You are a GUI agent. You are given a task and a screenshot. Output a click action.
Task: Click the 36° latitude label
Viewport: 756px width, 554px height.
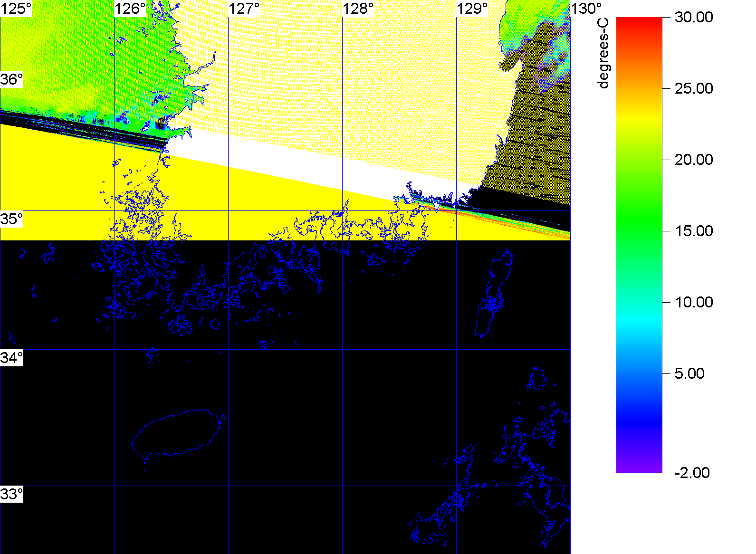11,79
